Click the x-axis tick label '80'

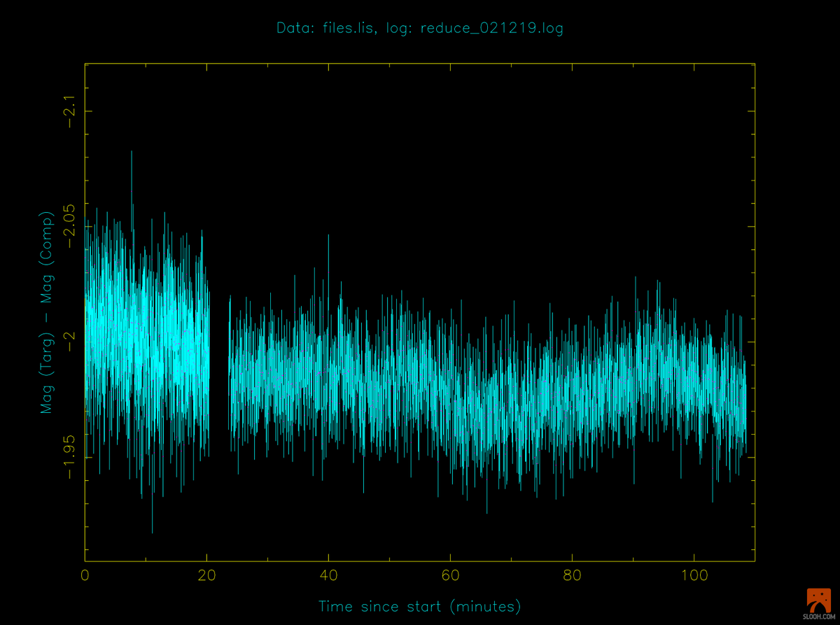(x=572, y=576)
